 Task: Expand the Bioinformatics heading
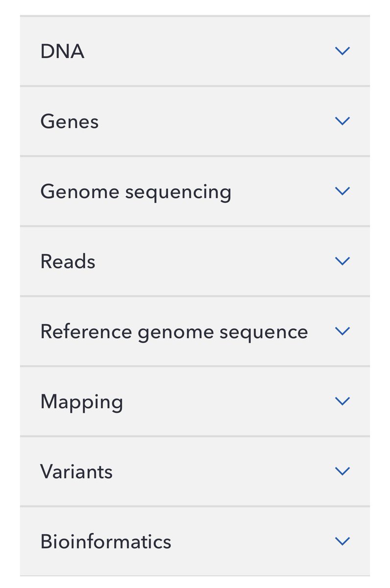pyautogui.click(x=106, y=542)
